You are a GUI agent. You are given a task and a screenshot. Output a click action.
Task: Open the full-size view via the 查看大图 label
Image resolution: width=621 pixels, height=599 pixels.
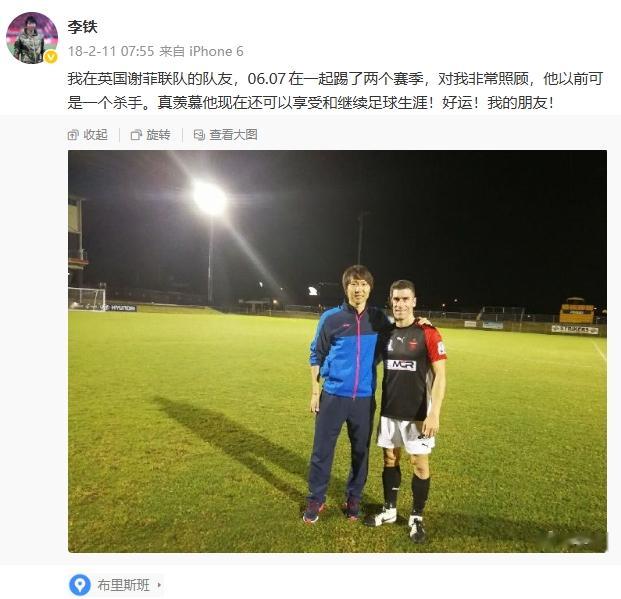[x=233, y=135]
